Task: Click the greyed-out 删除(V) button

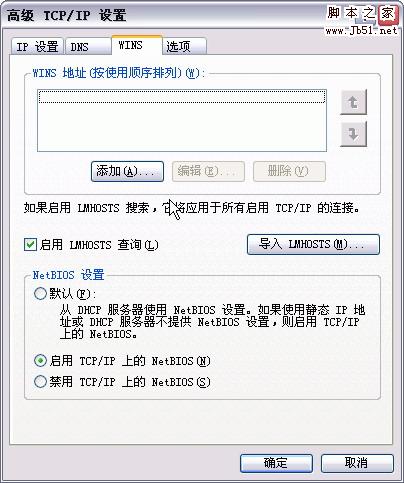Action: point(289,171)
